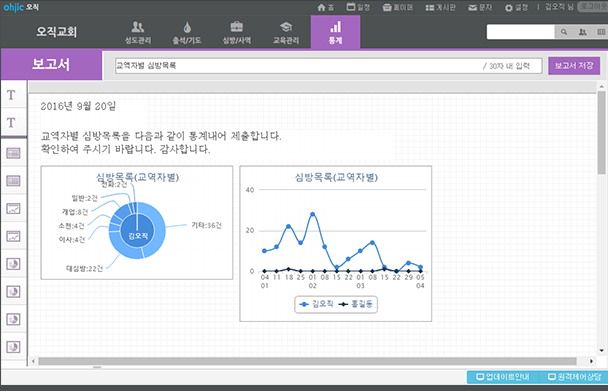The height and width of the screenshot is (391, 608).
Task: Open the 설정 gear settings
Action: [516, 7]
